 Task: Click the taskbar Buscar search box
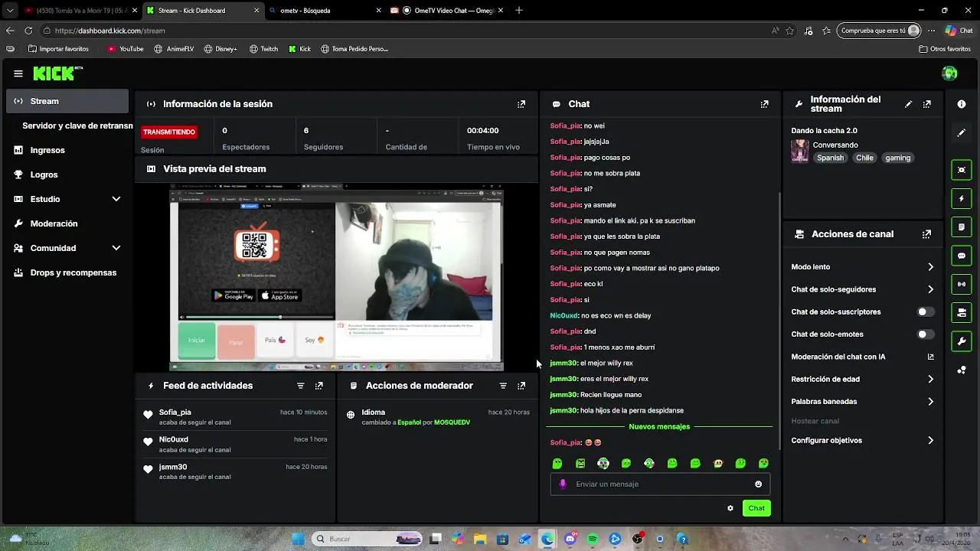click(x=367, y=539)
